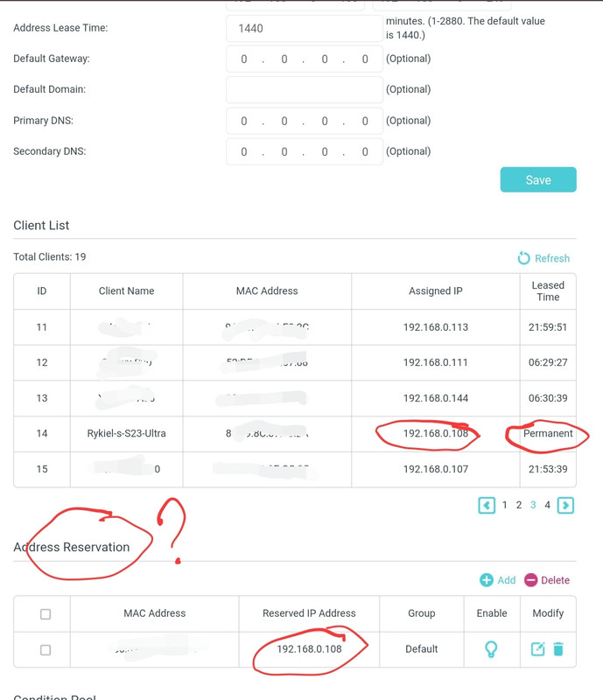Viewport: 603px width, 700px height.
Task: Click the Delete minus icon
Action: click(x=530, y=580)
